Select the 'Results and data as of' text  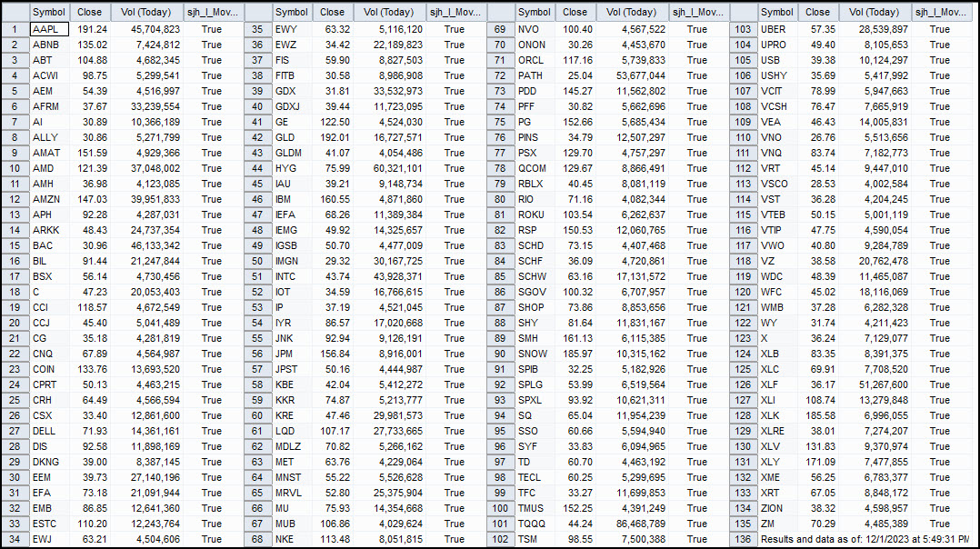(x=865, y=539)
